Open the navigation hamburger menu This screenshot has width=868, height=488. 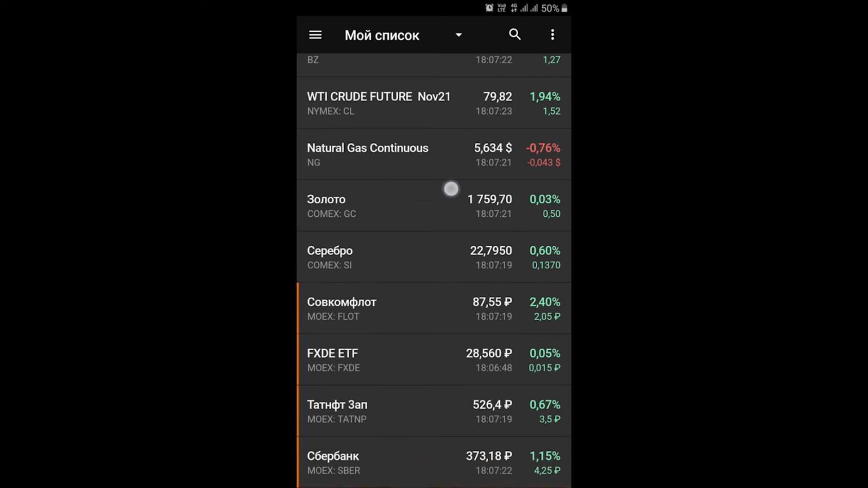(x=315, y=34)
